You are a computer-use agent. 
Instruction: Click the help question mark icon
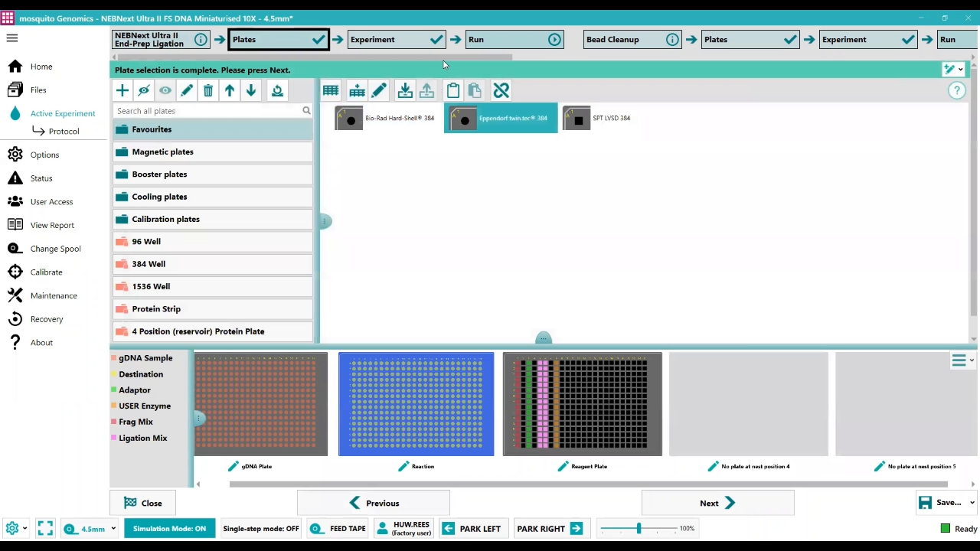tap(956, 91)
